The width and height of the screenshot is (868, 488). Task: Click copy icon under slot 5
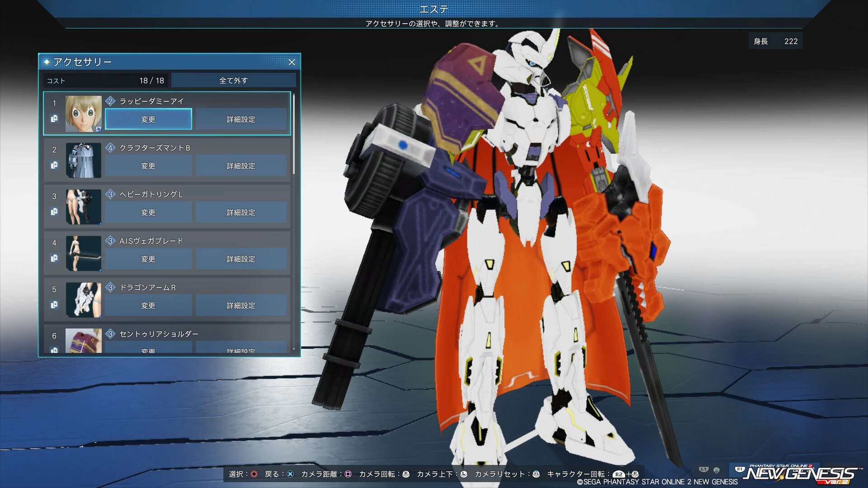pos(54,305)
